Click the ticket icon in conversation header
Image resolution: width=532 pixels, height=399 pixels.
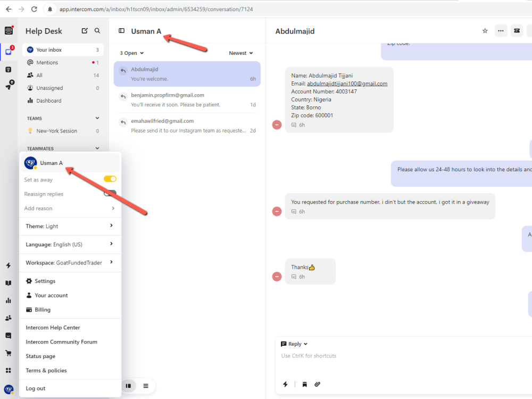(x=517, y=31)
